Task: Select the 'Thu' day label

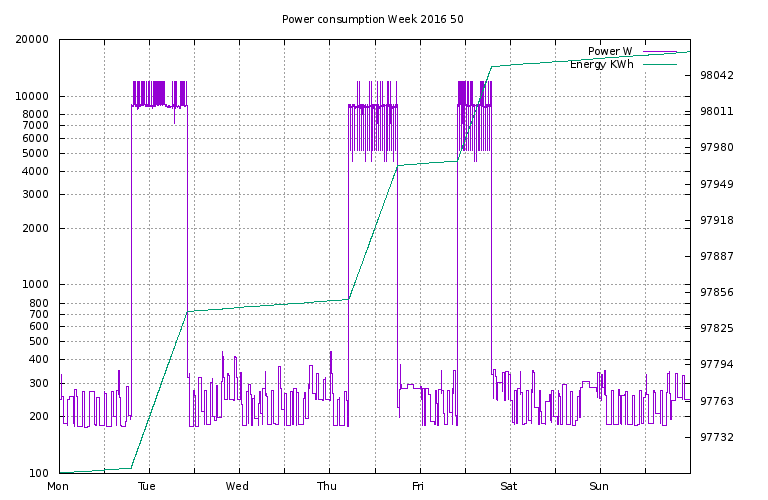Action: point(328,487)
